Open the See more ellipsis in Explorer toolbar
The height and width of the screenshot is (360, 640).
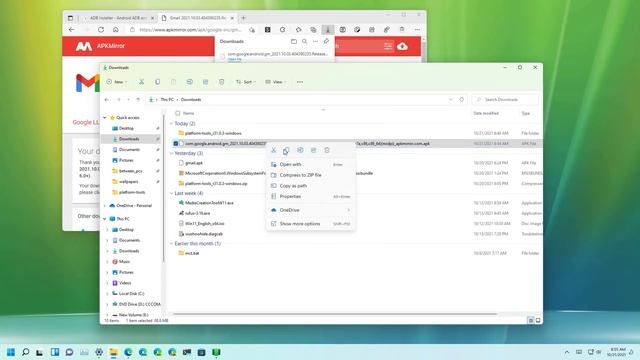[300, 82]
